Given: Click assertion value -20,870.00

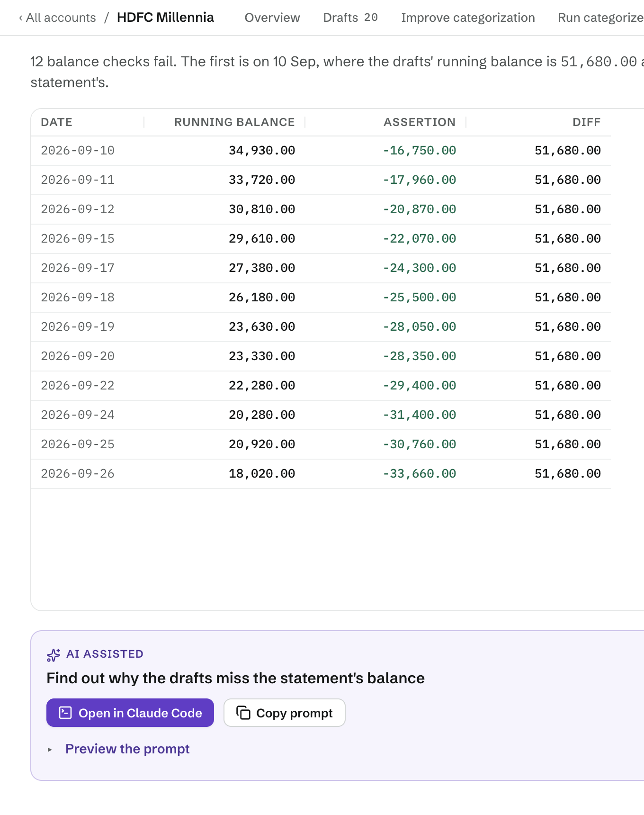Looking at the screenshot, I should coord(420,209).
